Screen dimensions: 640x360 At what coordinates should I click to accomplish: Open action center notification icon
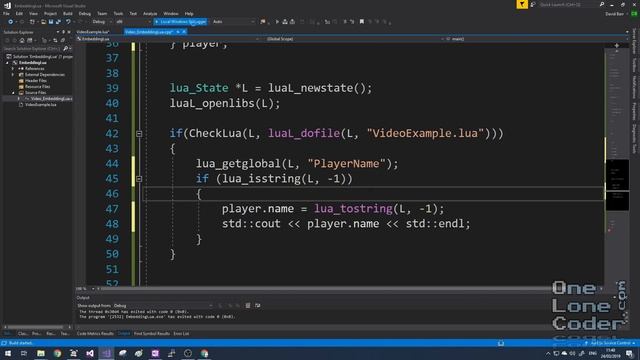[629, 353]
